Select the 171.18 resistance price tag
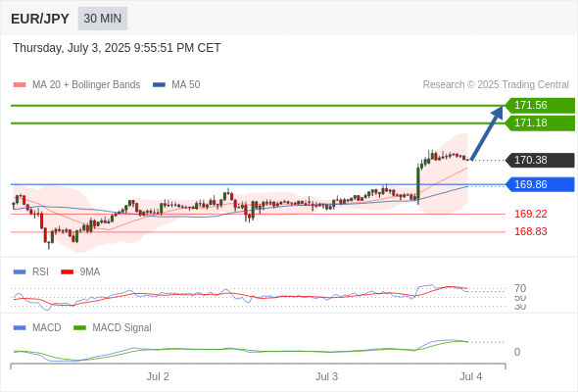The height and width of the screenshot is (392, 578). (540, 122)
